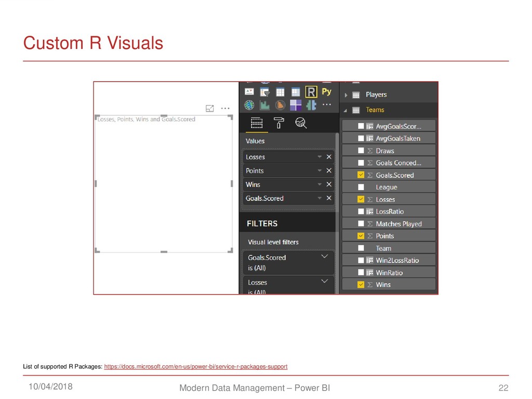Open Points value dropdown arrow
The width and height of the screenshot is (532, 399).
(x=320, y=170)
